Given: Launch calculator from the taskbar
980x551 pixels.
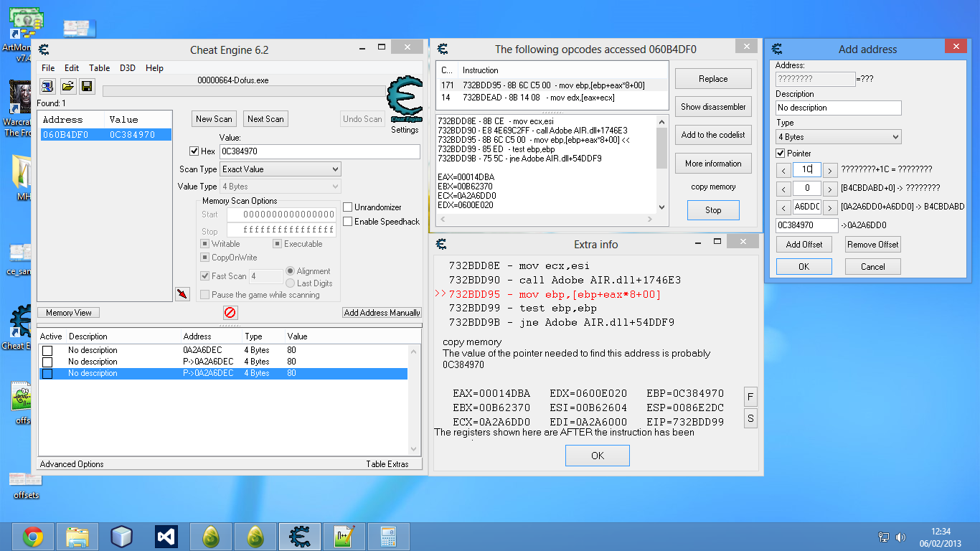Looking at the screenshot, I should (x=388, y=536).
